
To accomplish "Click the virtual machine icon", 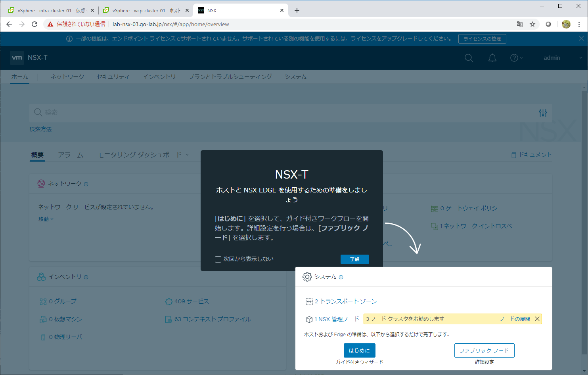I will tap(43, 319).
